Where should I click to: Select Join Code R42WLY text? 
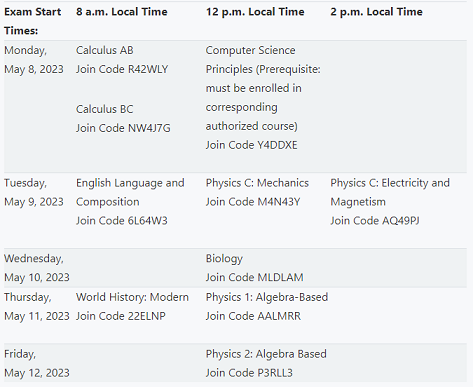[122, 69]
